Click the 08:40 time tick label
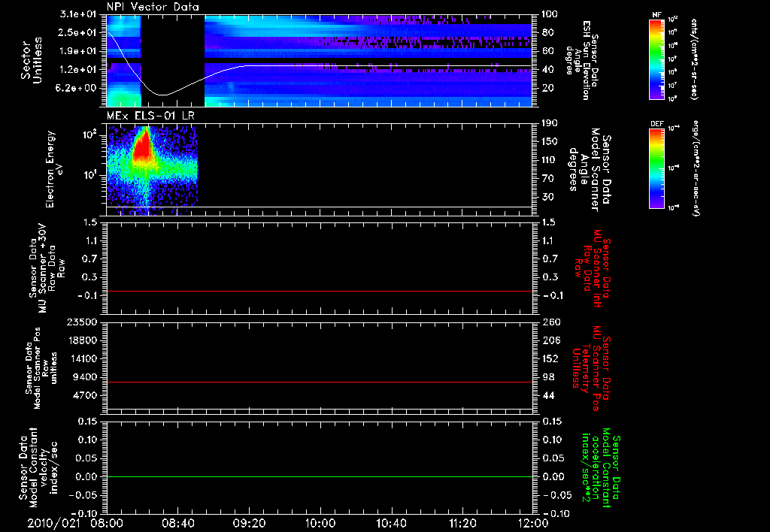This screenshot has height=532, width=770. pos(178,523)
